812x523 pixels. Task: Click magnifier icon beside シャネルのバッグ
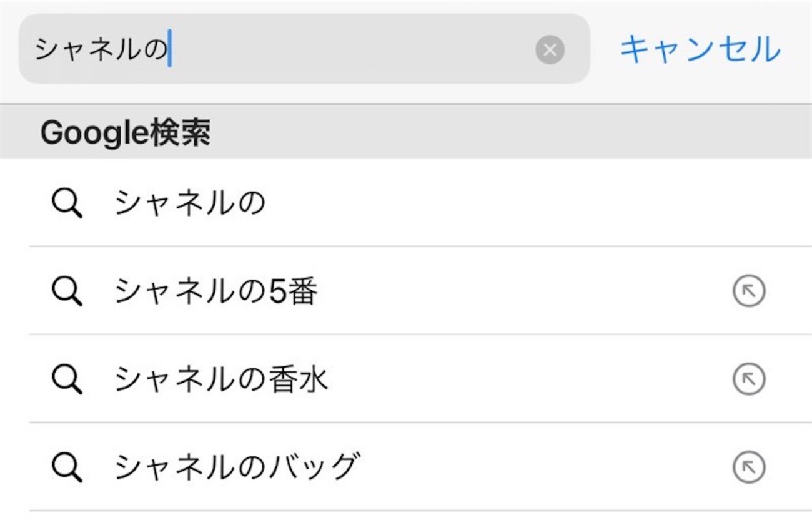(x=67, y=467)
